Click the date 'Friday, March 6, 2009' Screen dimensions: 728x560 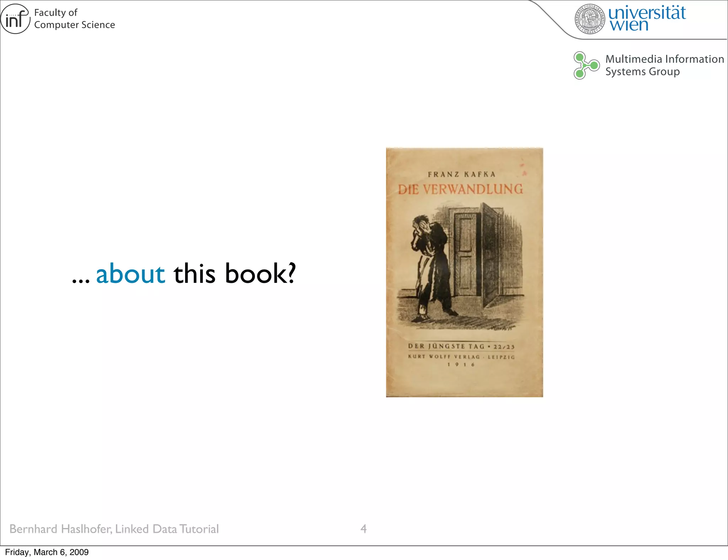pyautogui.click(x=47, y=552)
